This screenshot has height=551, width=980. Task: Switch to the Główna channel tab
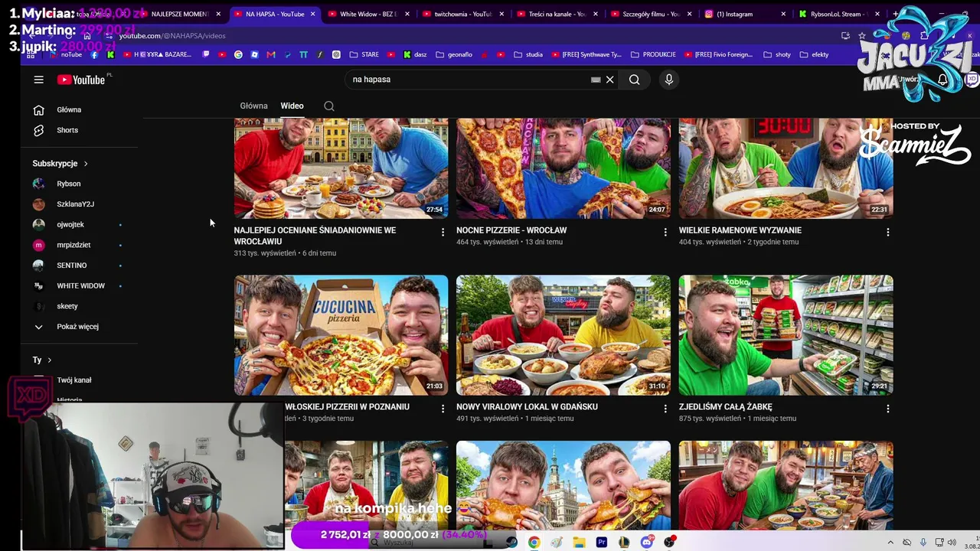[x=254, y=106]
